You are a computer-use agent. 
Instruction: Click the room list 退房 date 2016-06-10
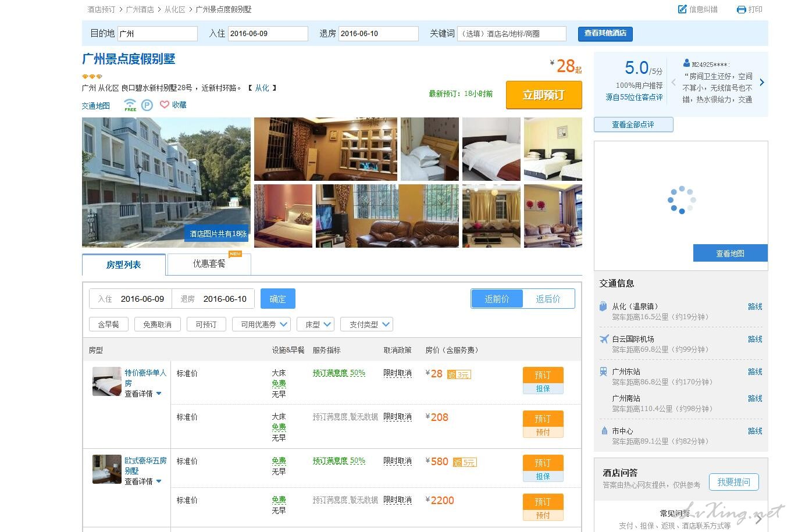click(225, 299)
